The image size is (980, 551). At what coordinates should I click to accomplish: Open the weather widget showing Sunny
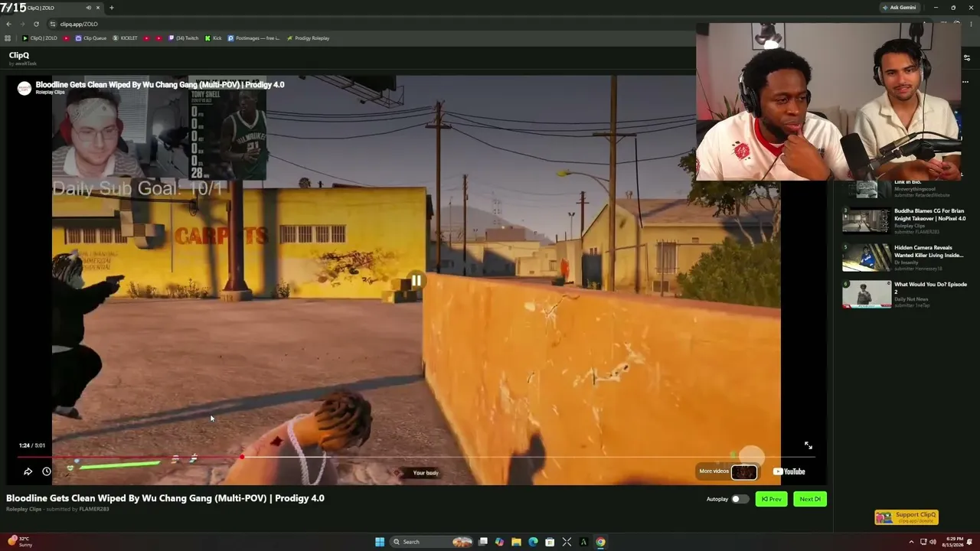tap(18, 542)
